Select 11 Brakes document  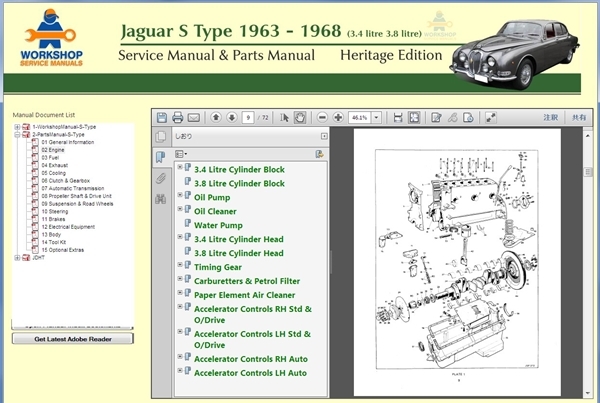(x=53, y=219)
